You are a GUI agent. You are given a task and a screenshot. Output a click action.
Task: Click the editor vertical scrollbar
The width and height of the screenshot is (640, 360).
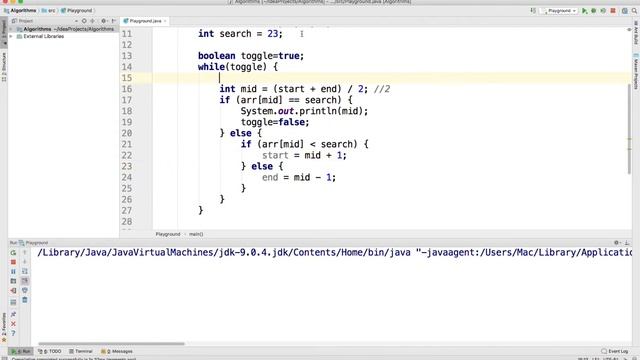point(629,129)
